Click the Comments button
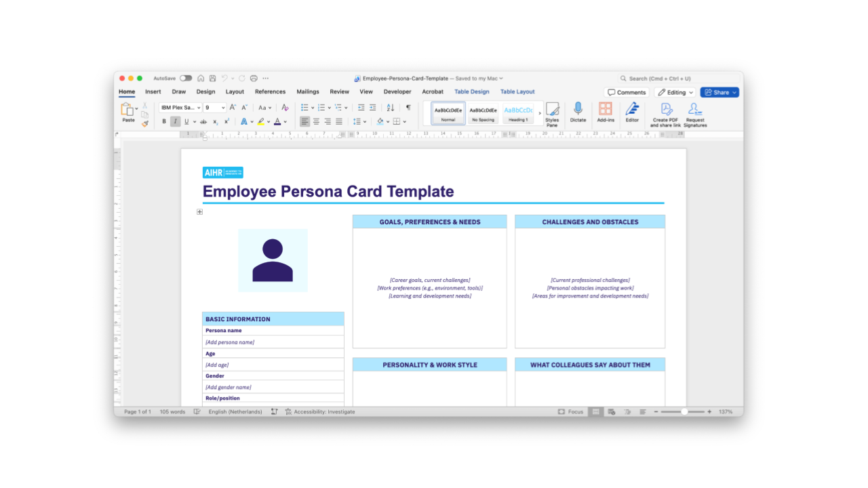868x488 pixels. point(627,92)
